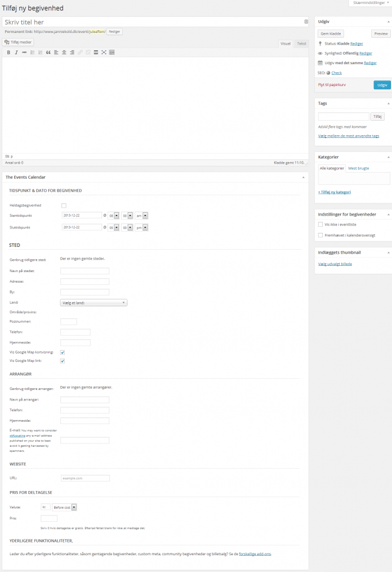Click the unlink icon
The height and width of the screenshot is (572, 392).
pyautogui.click(x=88, y=53)
